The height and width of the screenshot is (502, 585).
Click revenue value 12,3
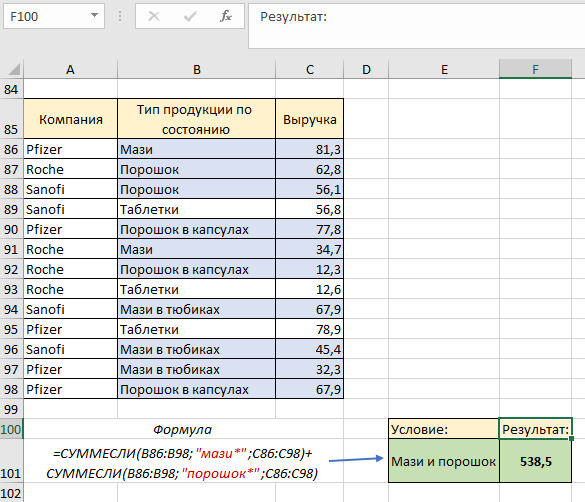point(310,269)
